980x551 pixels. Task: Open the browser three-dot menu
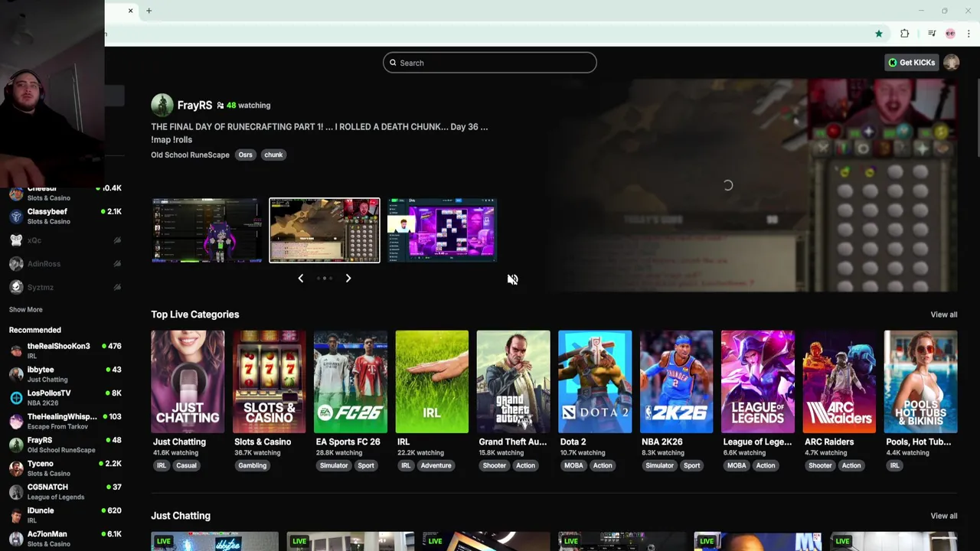tap(969, 34)
